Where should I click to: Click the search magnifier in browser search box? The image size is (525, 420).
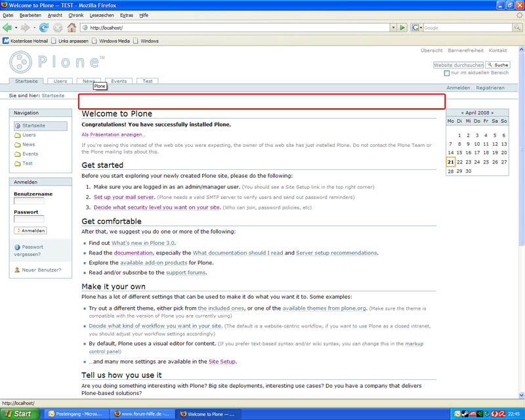point(516,28)
